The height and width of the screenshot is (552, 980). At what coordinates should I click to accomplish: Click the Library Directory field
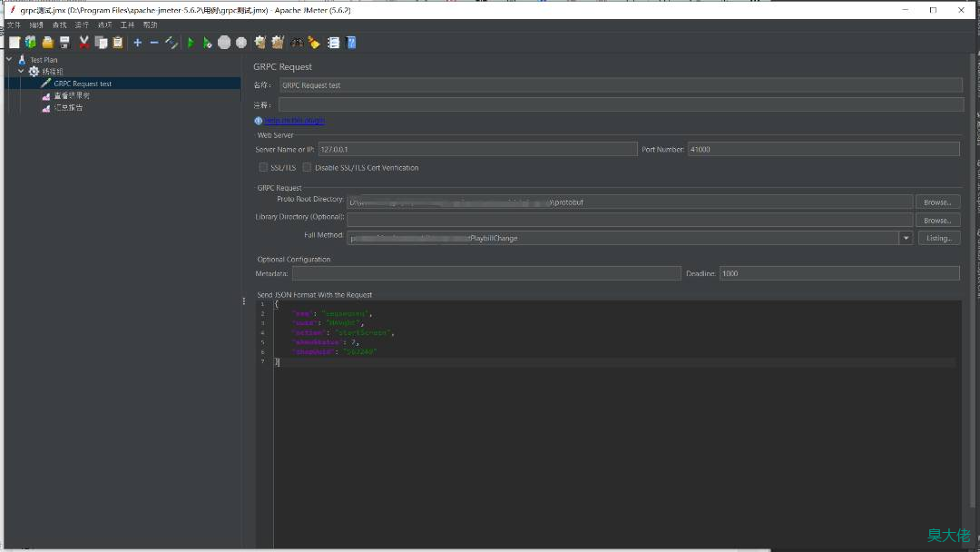(x=630, y=220)
